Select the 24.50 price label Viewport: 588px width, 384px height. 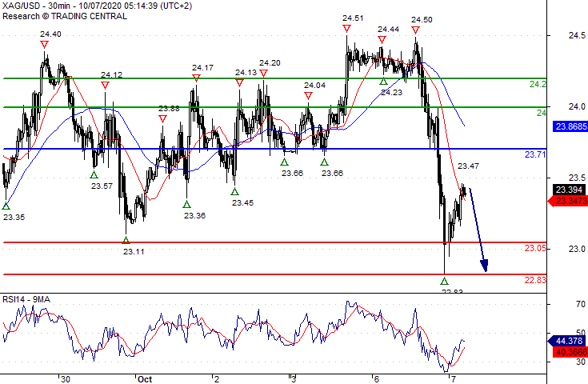(422, 19)
